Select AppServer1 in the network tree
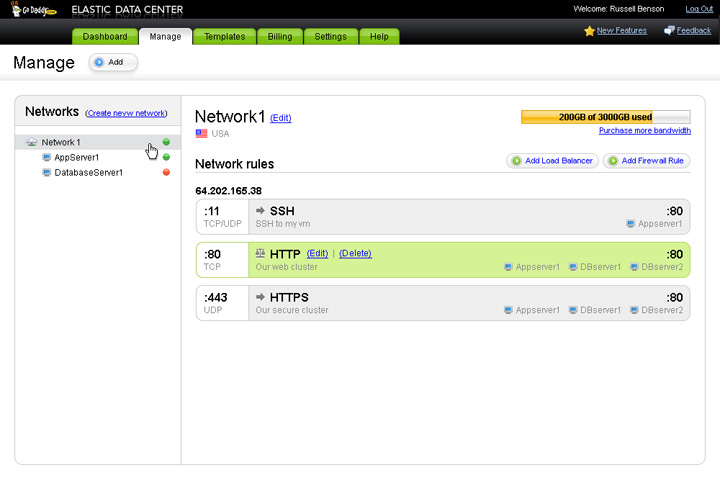720x501 pixels. pos(76,157)
